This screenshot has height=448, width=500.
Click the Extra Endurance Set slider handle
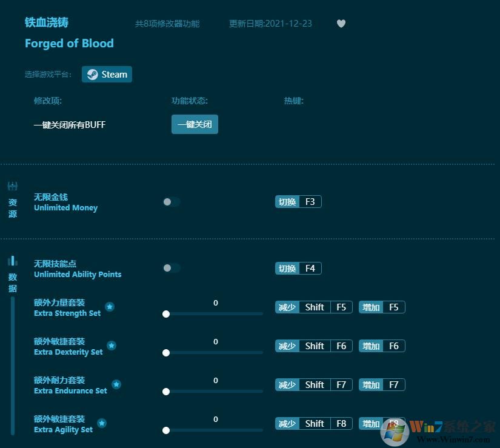coord(166,392)
